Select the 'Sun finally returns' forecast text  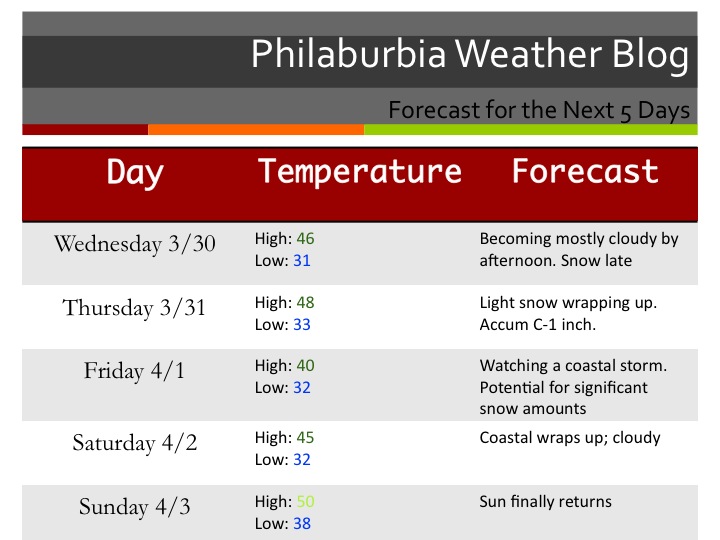(545, 502)
